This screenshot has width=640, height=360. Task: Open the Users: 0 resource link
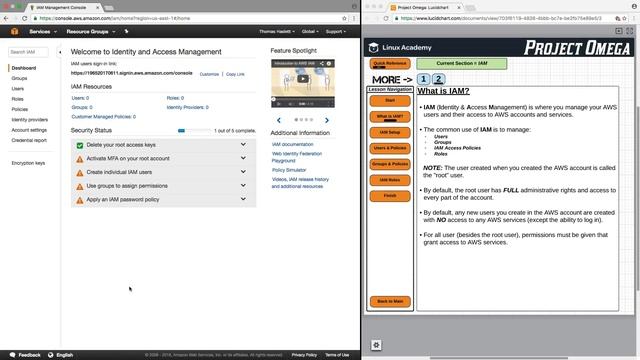[80, 98]
